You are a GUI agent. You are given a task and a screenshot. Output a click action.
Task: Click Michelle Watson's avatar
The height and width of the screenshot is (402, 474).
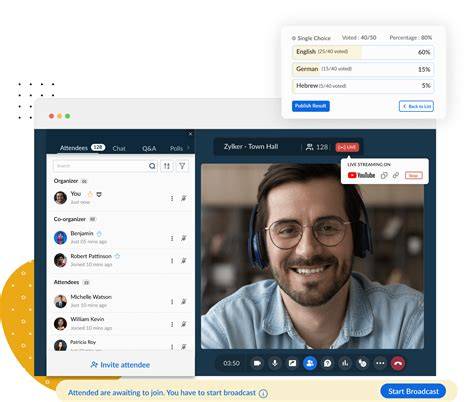(x=60, y=301)
